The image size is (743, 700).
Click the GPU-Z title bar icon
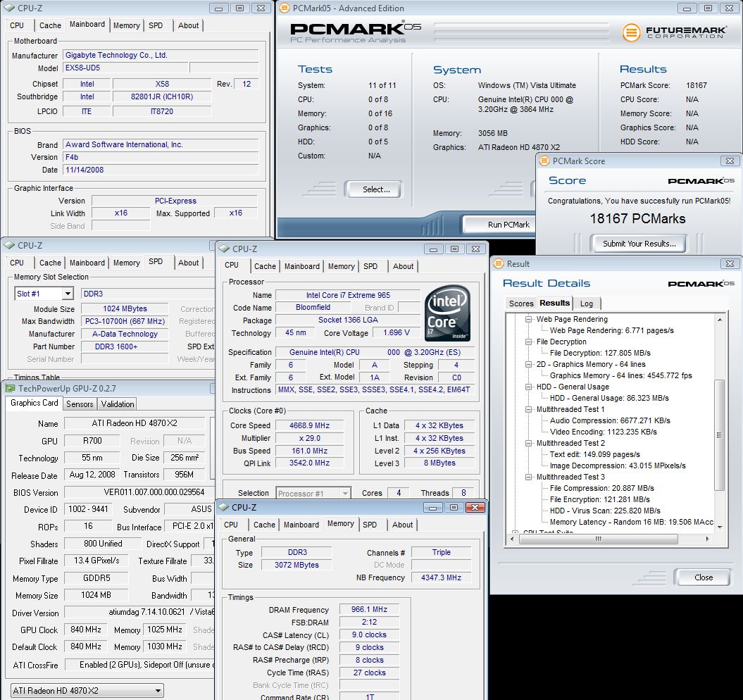(x=10, y=389)
